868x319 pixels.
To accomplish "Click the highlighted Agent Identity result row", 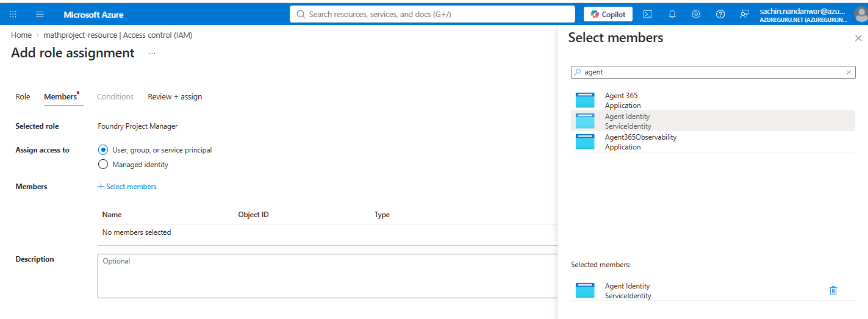I will pos(713,121).
